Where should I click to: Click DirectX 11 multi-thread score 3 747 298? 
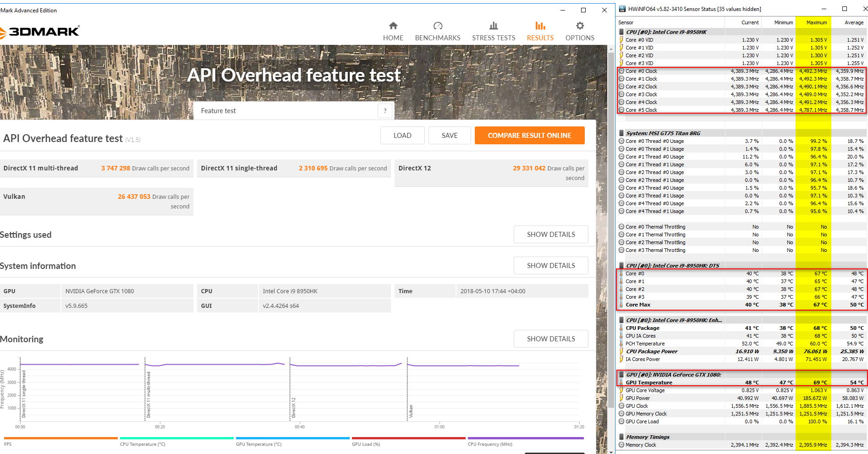pyautogui.click(x=115, y=168)
